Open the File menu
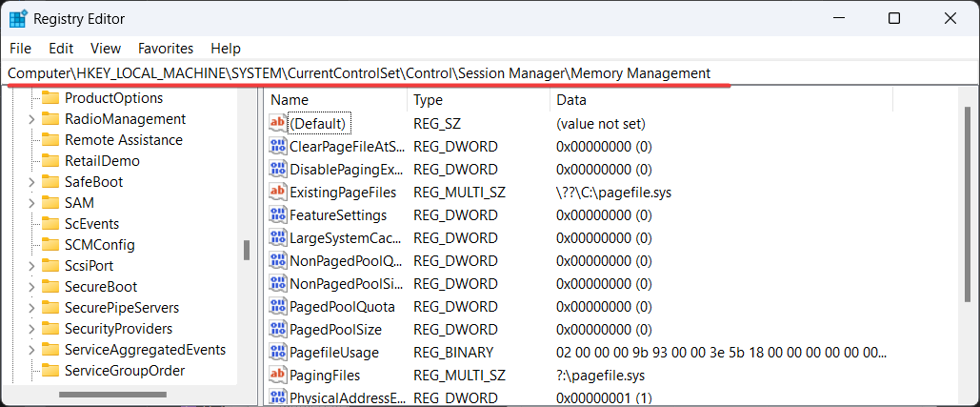 click(21, 49)
